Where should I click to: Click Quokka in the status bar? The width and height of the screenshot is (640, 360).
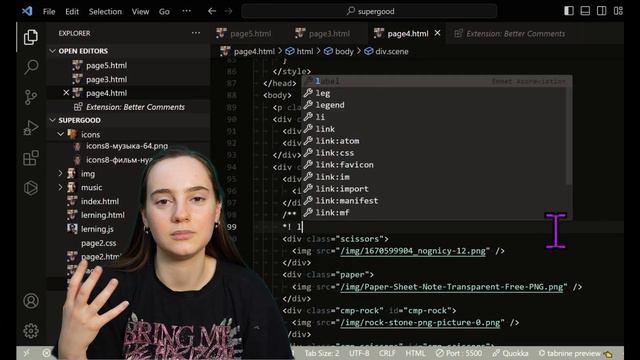tap(510, 353)
